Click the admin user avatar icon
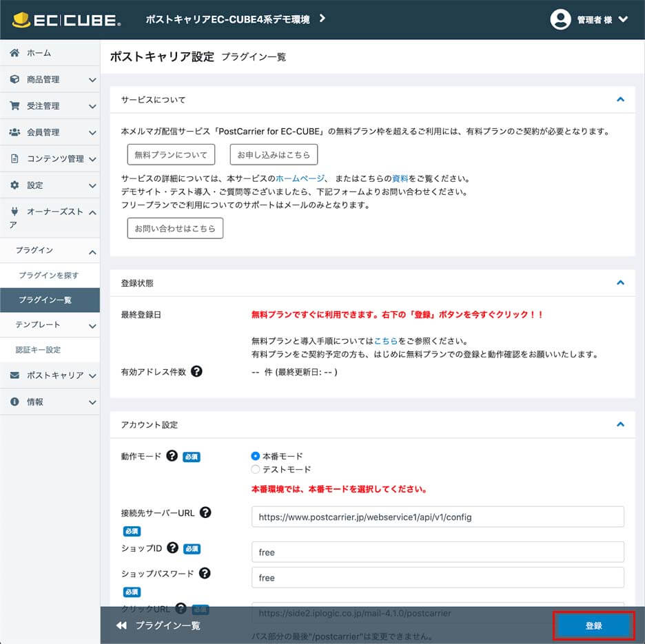This screenshot has width=645, height=644. 560,19
